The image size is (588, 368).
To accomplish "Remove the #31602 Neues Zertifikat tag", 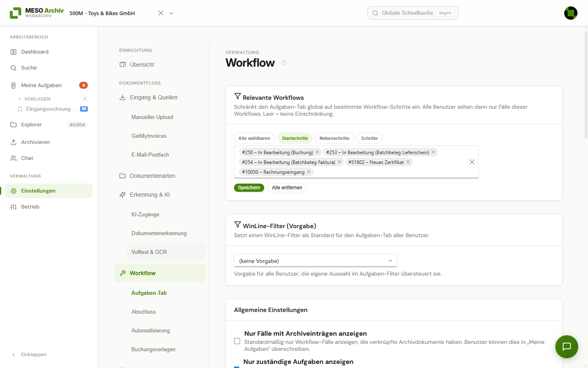I will (408, 162).
